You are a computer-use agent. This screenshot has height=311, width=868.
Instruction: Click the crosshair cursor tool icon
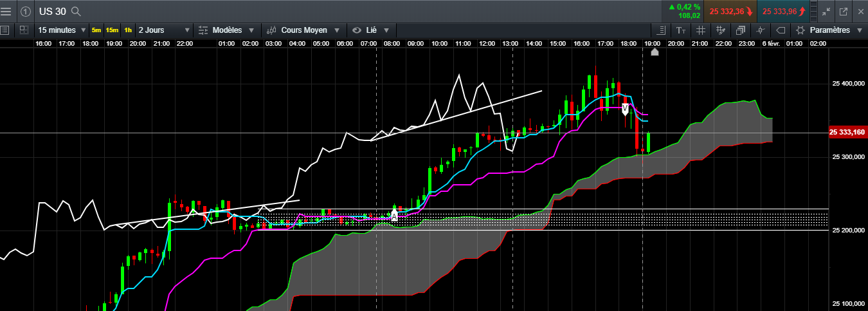tap(761, 30)
